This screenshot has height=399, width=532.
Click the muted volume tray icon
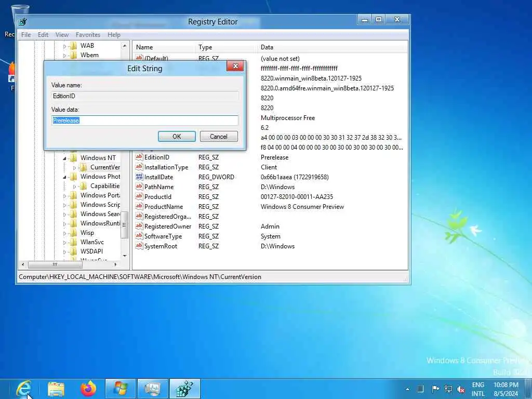(x=460, y=389)
